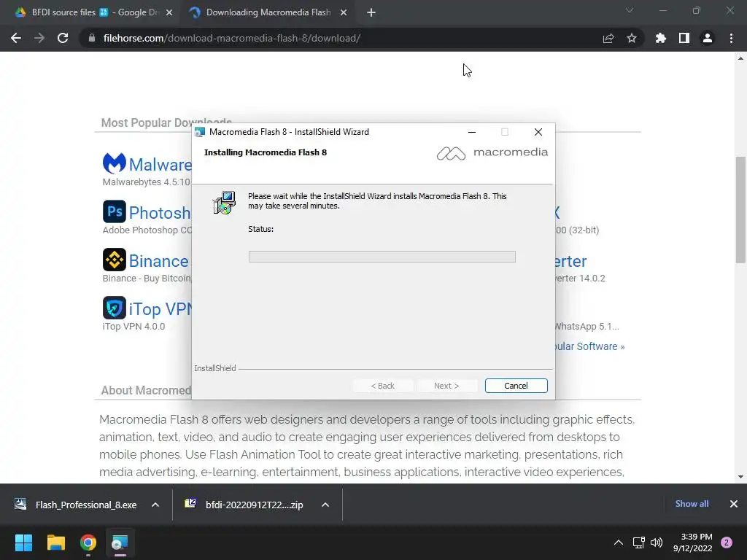Open Malwarebytes download link
Screen dimensions: 747x560
(160, 164)
